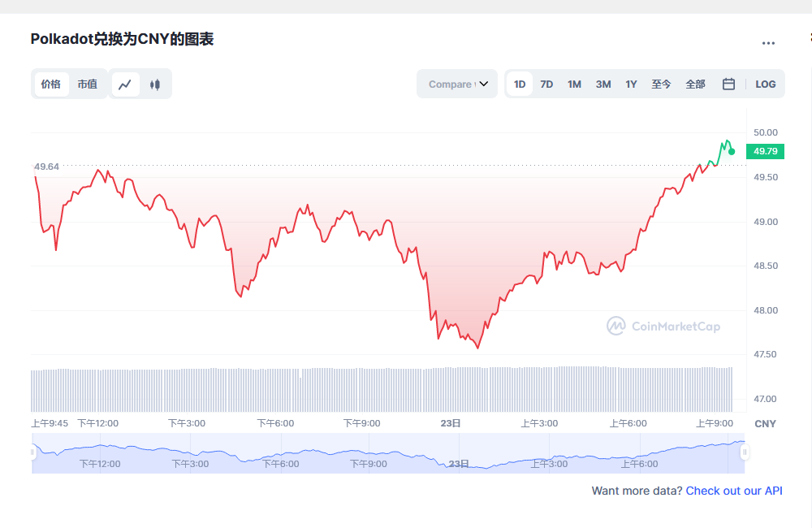Click the 49.00 y-axis label

click(766, 222)
